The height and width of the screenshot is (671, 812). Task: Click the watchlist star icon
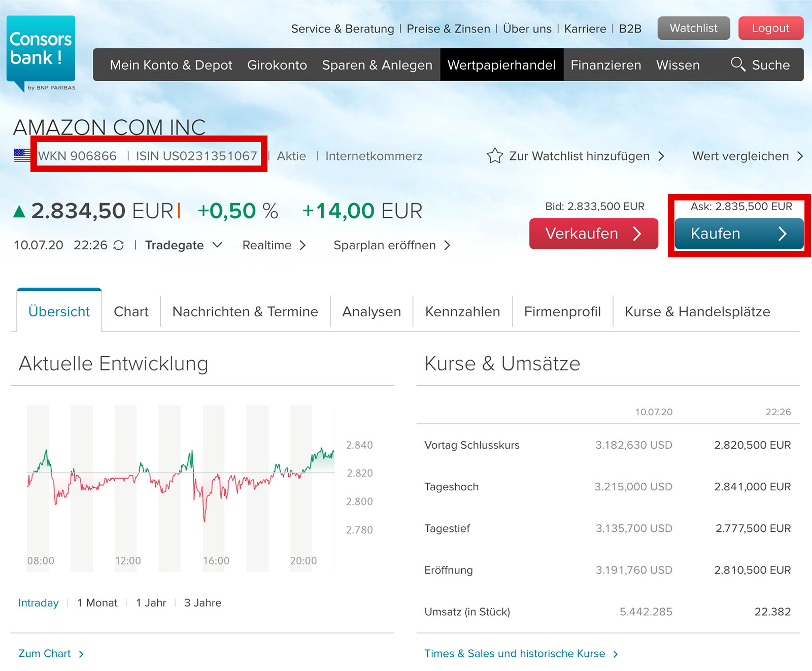pos(495,156)
